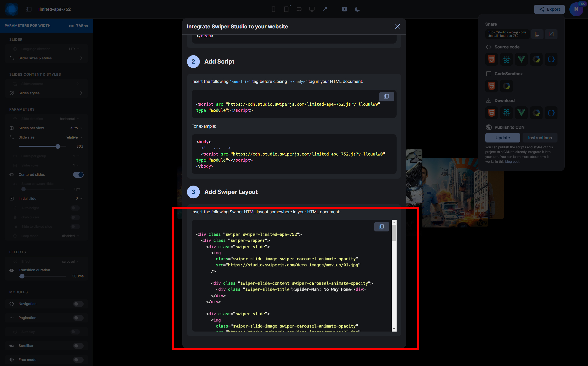Toggle Autoplay module switch
The height and width of the screenshot is (366, 588).
pos(75,332)
